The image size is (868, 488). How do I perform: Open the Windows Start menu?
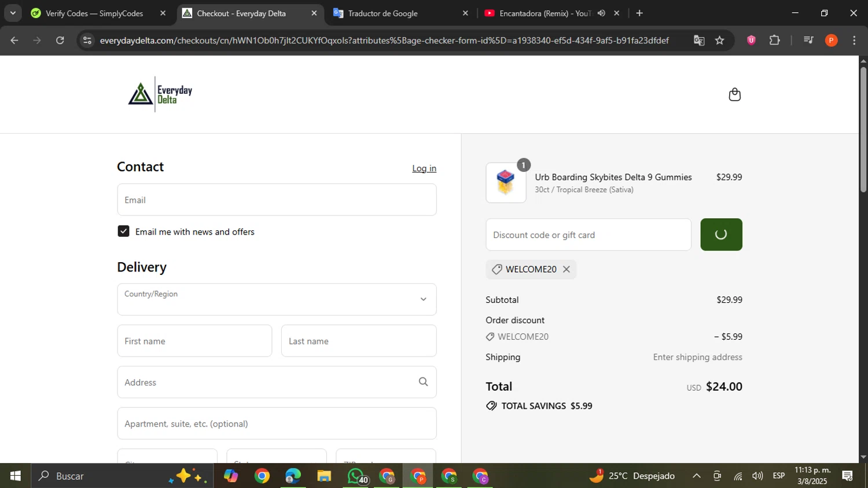16,476
